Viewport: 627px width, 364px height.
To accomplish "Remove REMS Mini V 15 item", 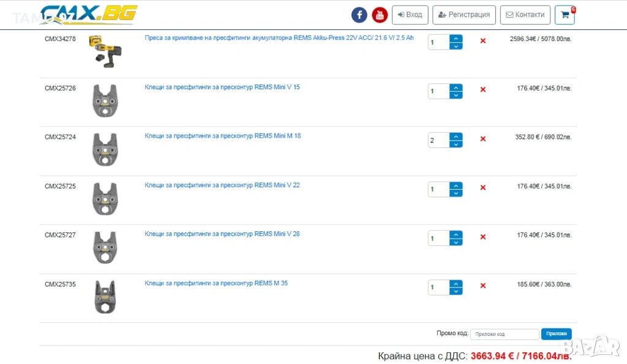I will pyautogui.click(x=482, y=90).
